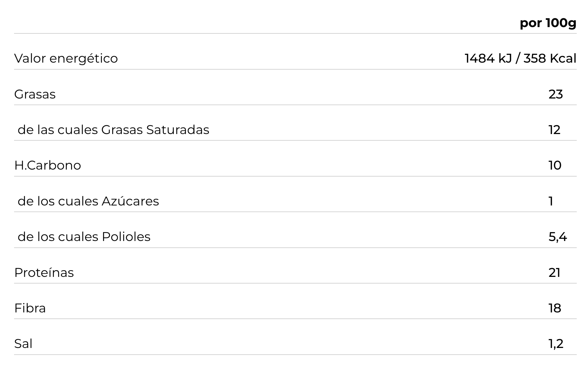588x368 pixels.
Task: Select the "Proteínas" row label
Action: 44,273
